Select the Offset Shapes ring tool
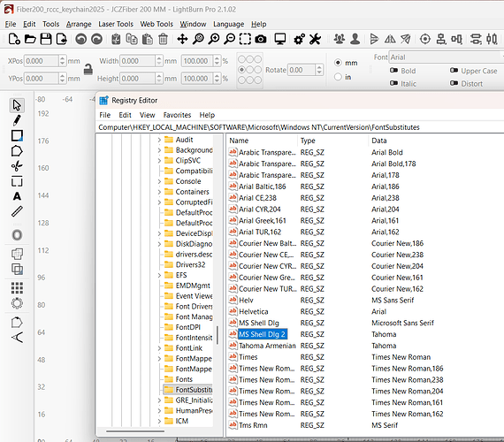Screen dimensions: 504x442 click(17, 235)
